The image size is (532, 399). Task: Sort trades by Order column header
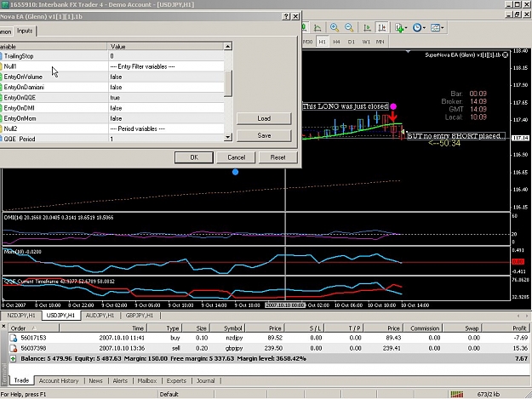[x=33, y=328]
